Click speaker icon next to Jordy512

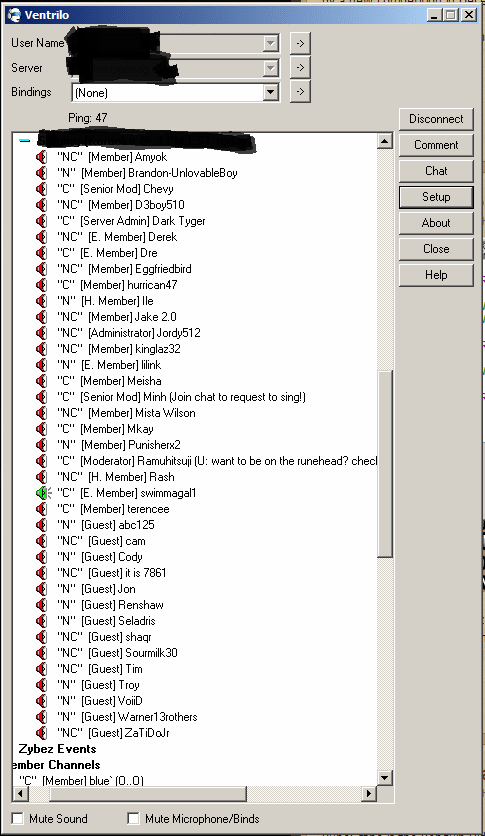(x=42, y=333)
